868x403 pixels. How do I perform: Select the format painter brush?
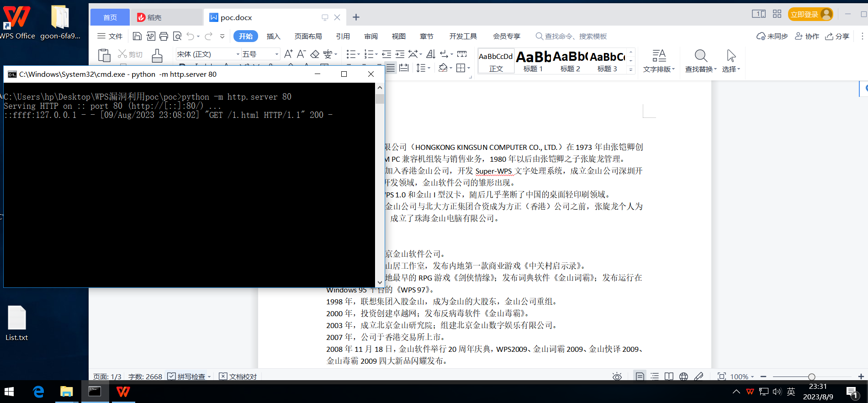pyautogui.click(x=157, y=55)
